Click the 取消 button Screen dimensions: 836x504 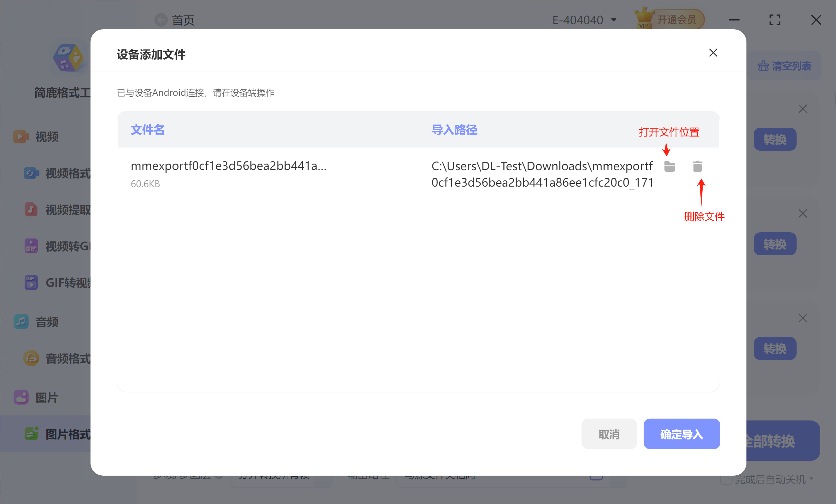point(609,434)
